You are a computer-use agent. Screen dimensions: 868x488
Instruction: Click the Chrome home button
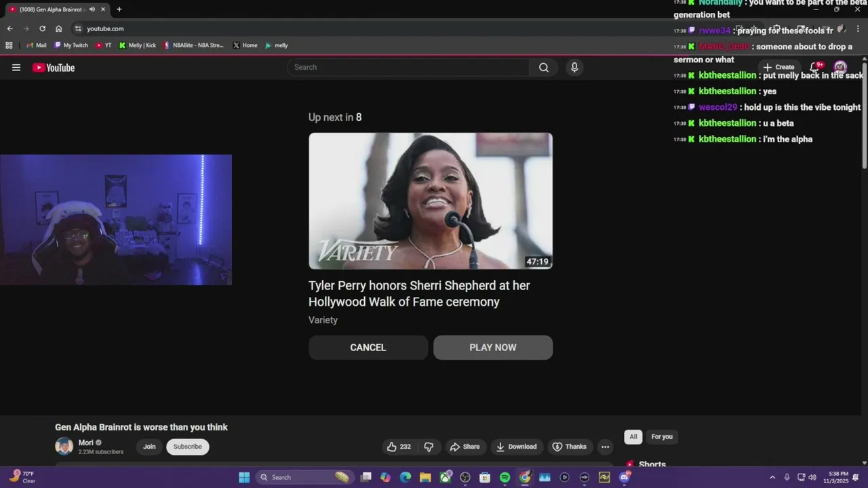click(59, 28)
